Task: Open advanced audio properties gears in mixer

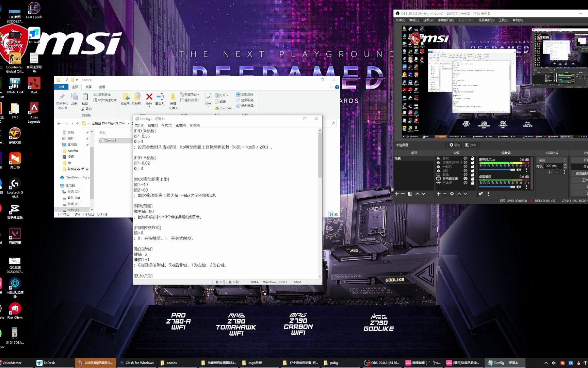Action: point(481,194)
